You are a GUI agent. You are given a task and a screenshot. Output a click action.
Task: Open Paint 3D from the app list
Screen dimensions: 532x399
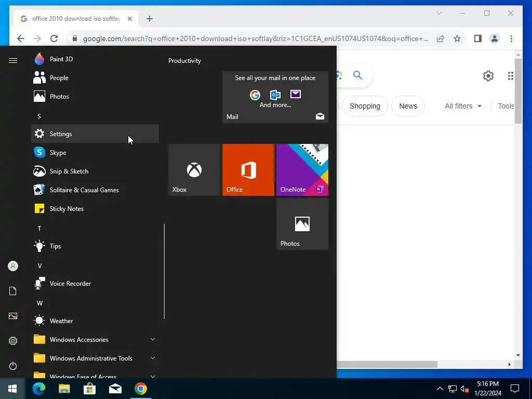coord(95,59)
